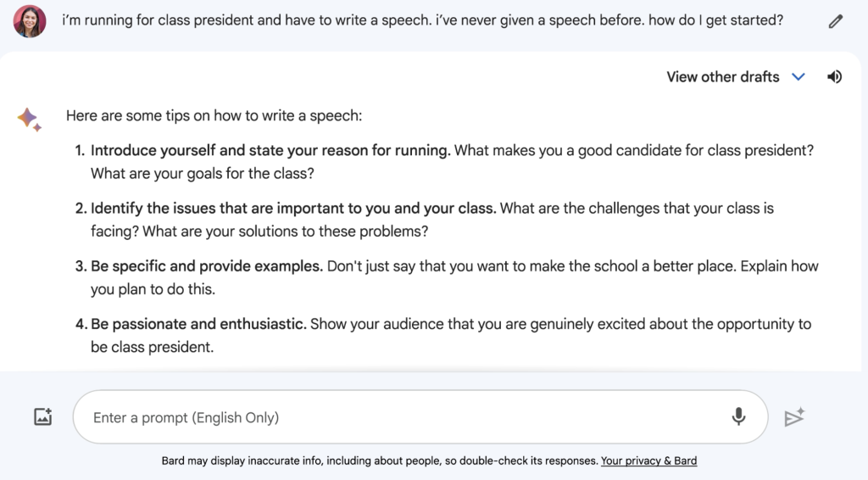The height and width of the screenshot is (480, 868).
Task: Click 'What are your goals for the class?'
Action: [x=203, y=173]
